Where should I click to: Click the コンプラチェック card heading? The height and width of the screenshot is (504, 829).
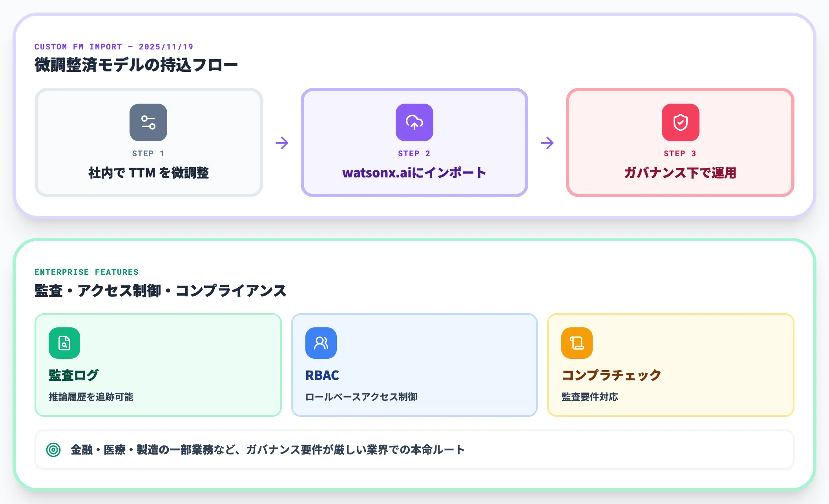[x=612, y=375]
